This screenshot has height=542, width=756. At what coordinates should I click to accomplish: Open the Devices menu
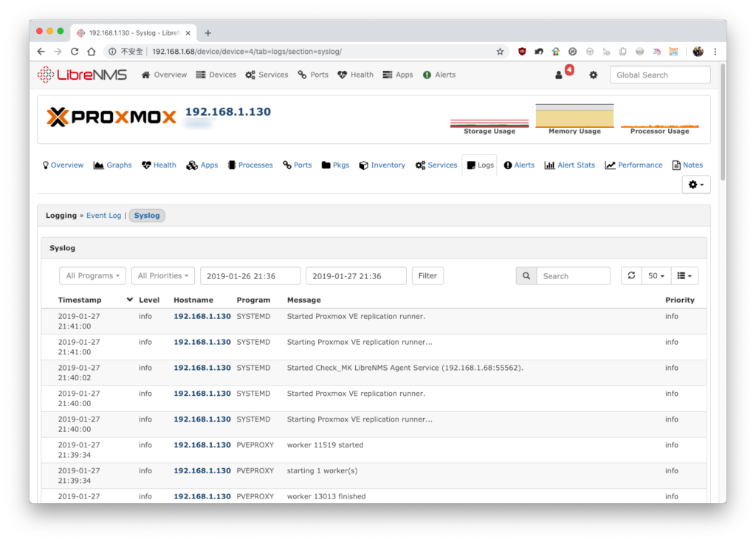tap(216, 75)
